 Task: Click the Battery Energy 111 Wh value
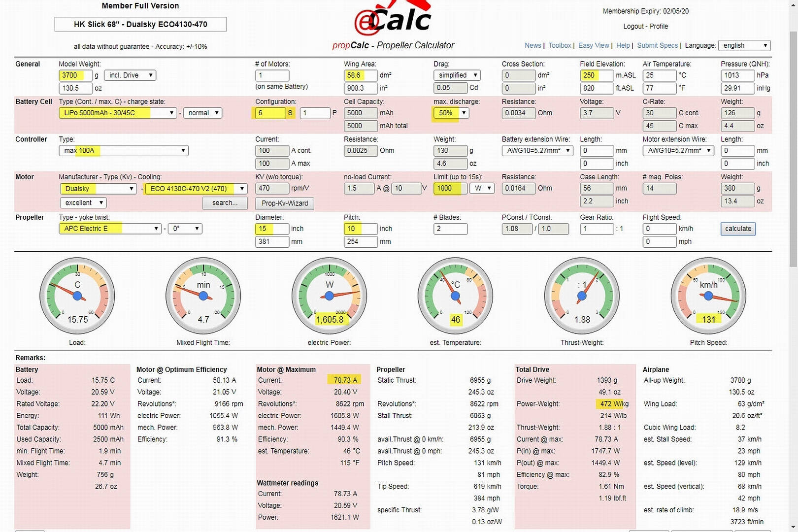[109, 416]
